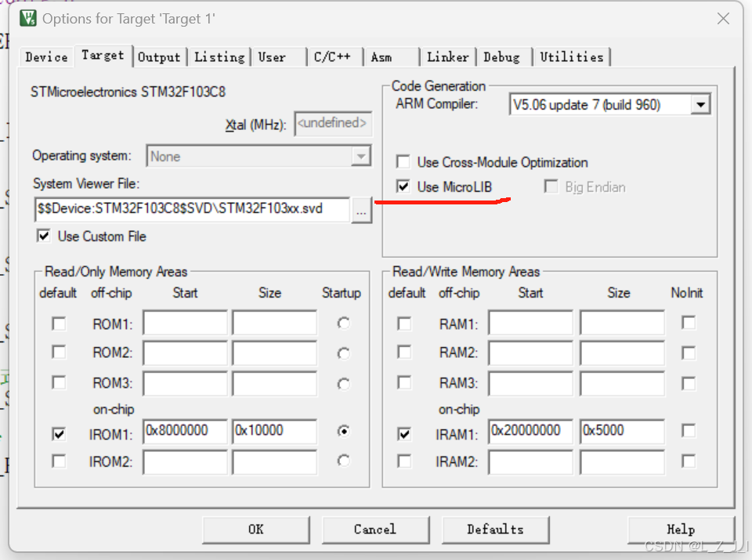The width and height of the screenshot is (752, 560).
Task: Restore settings with Defaults button
Action: click(495, 529)
